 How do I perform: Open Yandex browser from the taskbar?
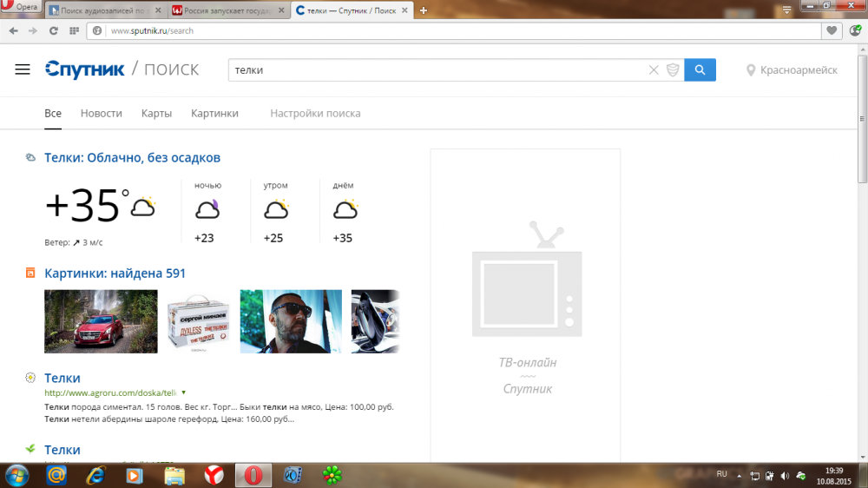point(214,475)
